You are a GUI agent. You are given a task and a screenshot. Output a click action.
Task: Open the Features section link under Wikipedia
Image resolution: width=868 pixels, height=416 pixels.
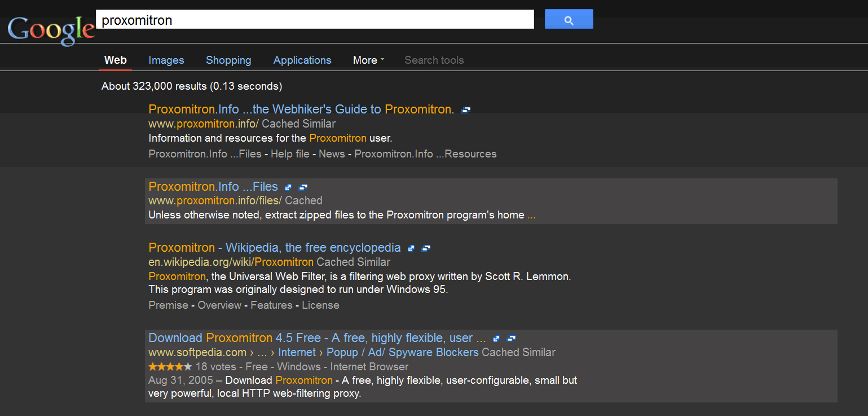tap(271, 305)
